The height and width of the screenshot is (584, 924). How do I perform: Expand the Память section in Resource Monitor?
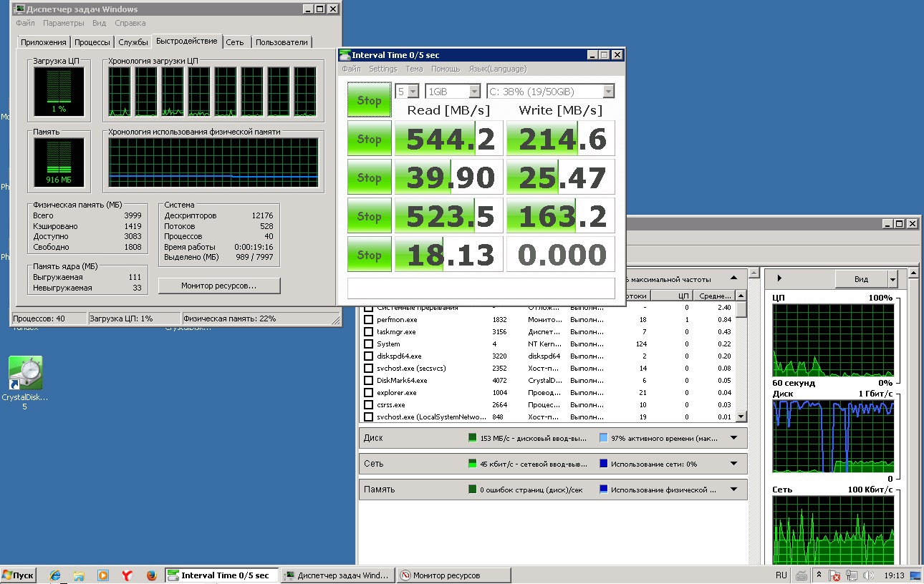[x=733, y=490]
